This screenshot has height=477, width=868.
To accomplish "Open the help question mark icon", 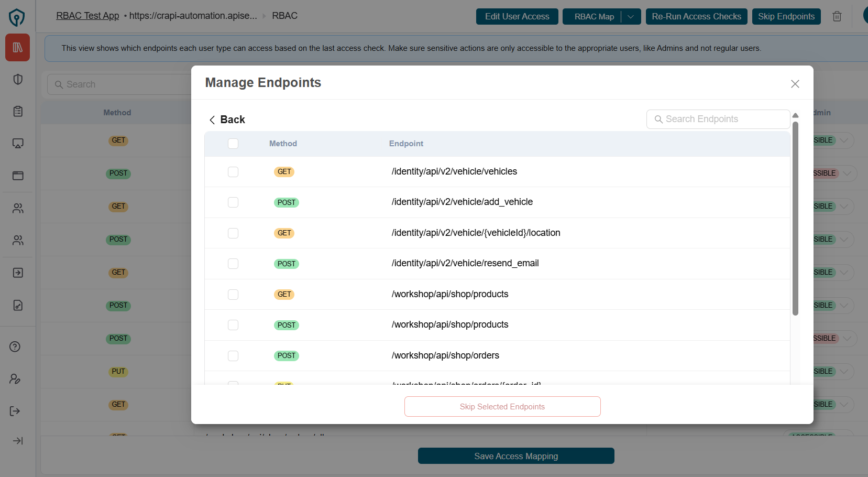I will pyautogui.click(x=15, y=346).
